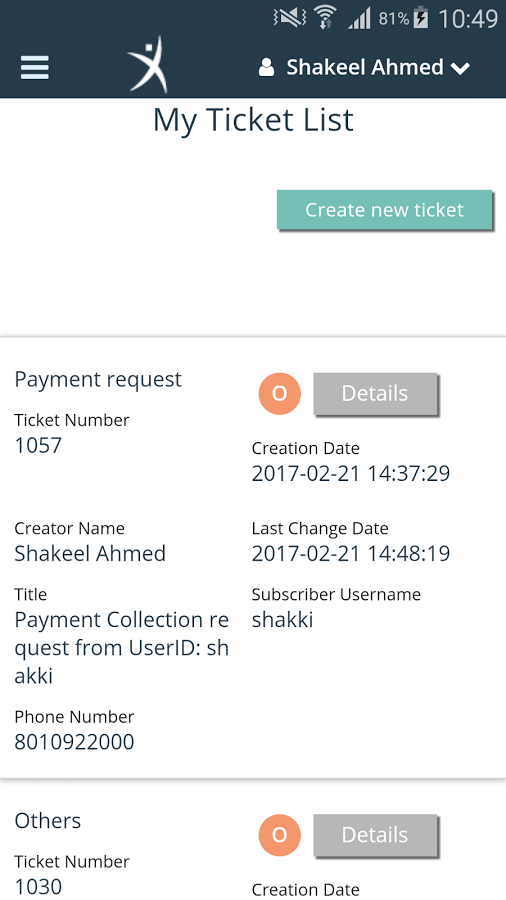Open the hamburger navigation menu

35,68
